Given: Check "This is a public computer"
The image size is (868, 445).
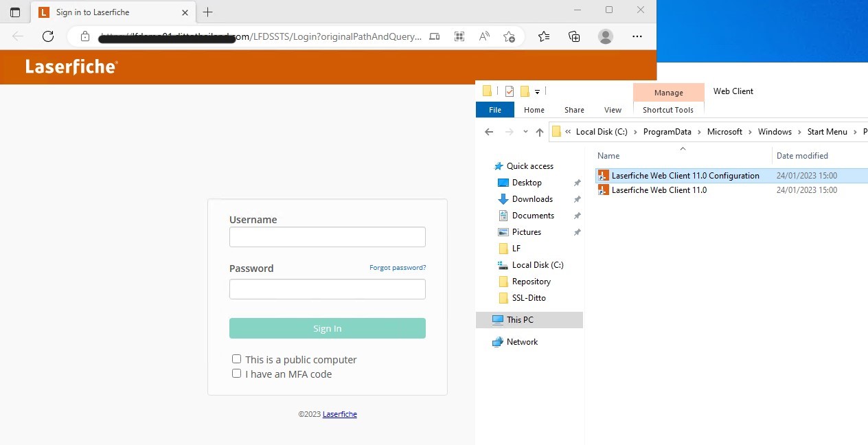Looking at the screenshot, I should [x=236, y=359].
